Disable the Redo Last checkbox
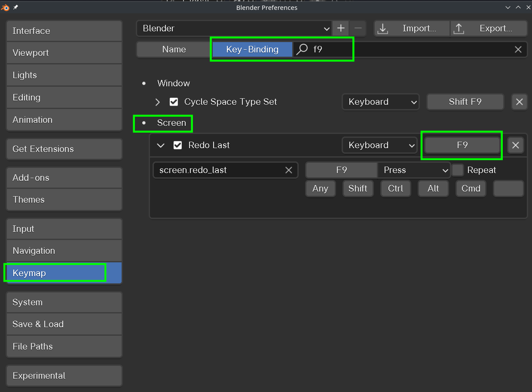The image size is (532, 392). pyautogui.click(x=177, y=145)
